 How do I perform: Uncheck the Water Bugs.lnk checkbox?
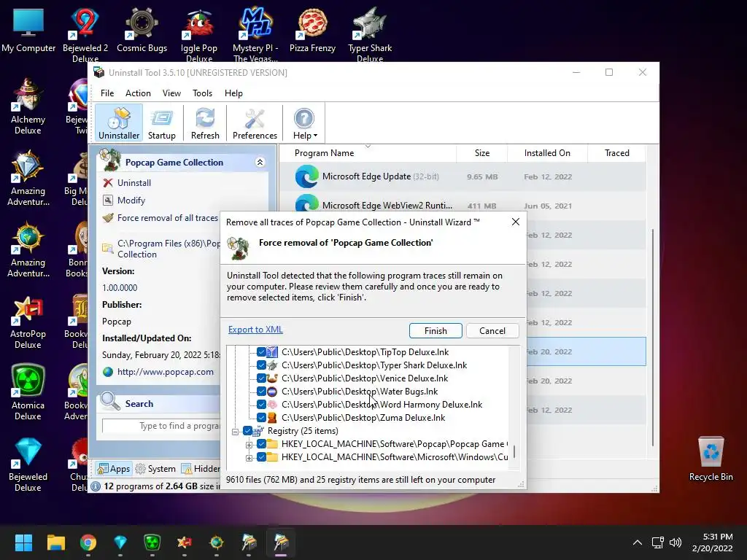261,392
